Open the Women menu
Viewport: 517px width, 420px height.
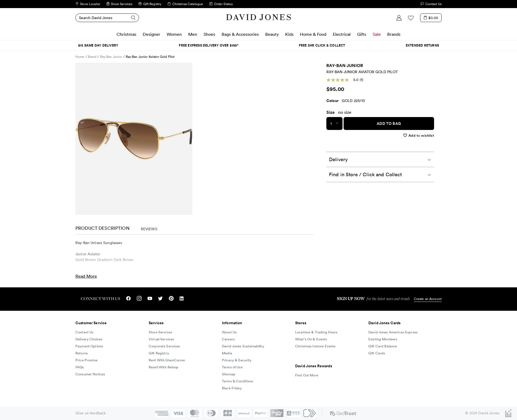click(x=174, y=34)
